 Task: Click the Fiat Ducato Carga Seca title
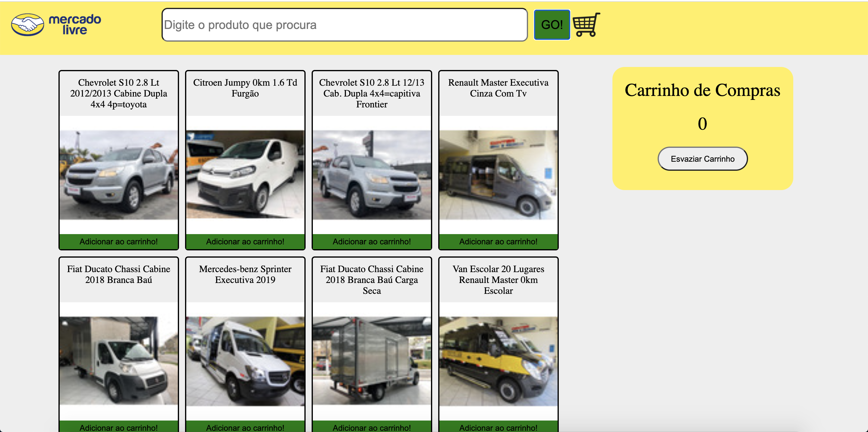(372, 280)
